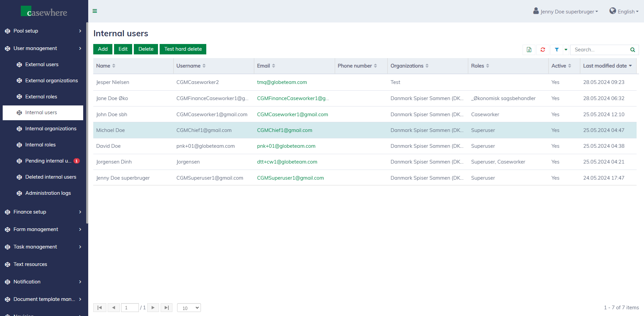Click the next page arrow
Screen dimensions: 644x316
[153, 308]
